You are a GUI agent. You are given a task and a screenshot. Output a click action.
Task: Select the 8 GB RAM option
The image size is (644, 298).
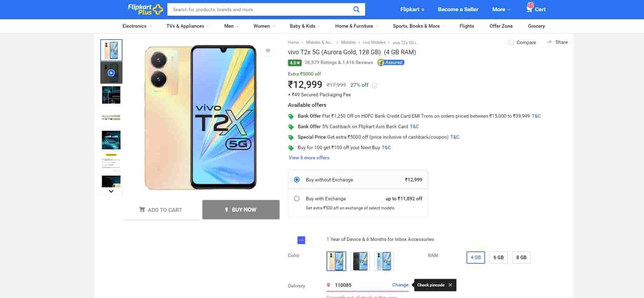521,257
